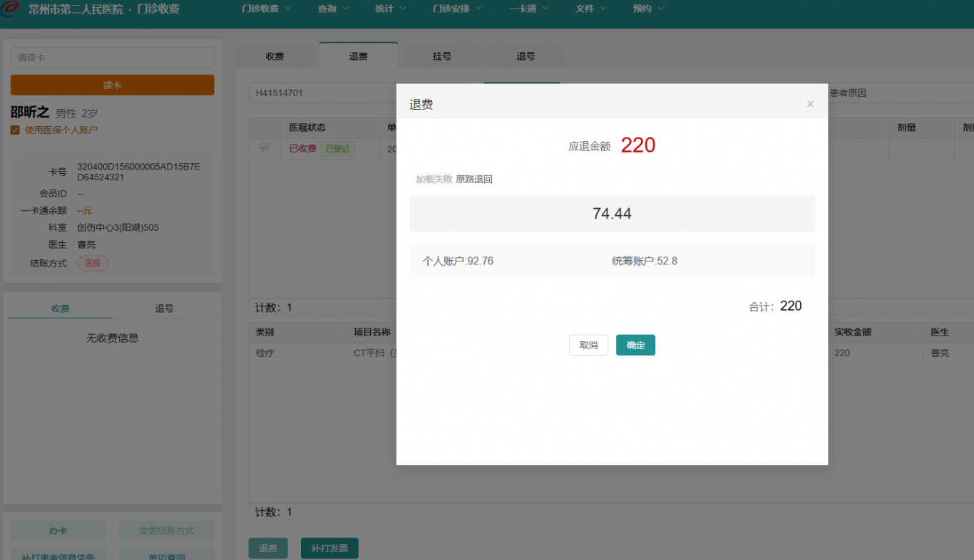974x560 pixels.
Task: Confirm refund with the 确定 button
Action: (635, 345)
